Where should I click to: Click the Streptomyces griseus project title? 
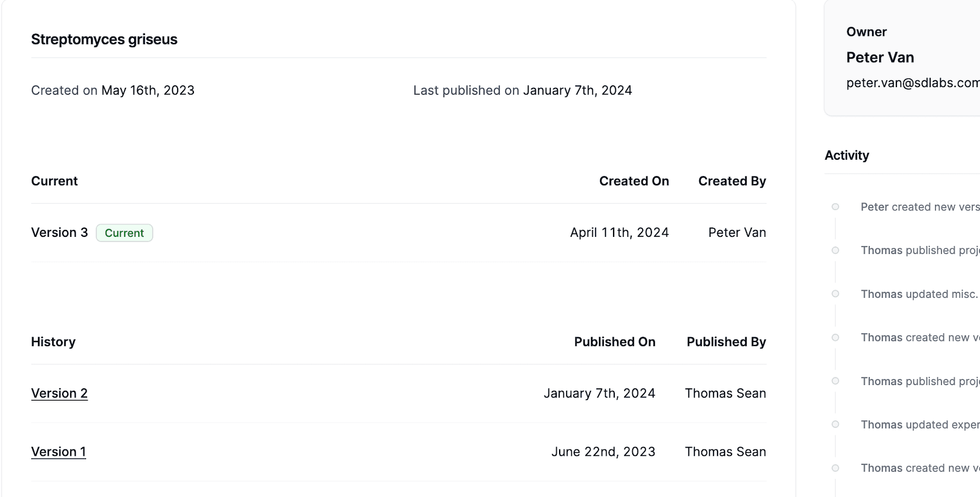click(105, 39)
